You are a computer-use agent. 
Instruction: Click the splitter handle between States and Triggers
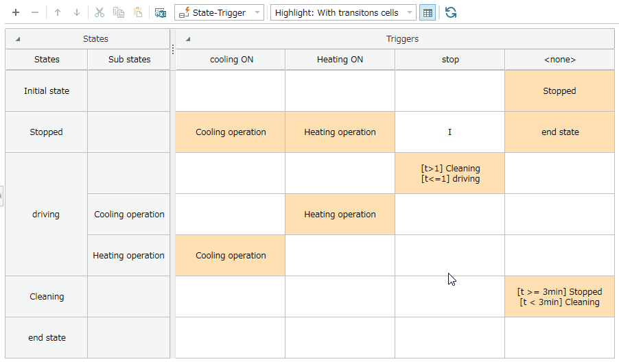tap(173, 49)
